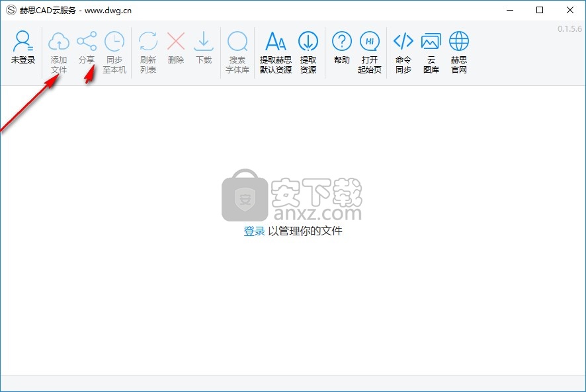
Task: Minimize the 赫思CAD云服务 window
Action: point(510,10)
